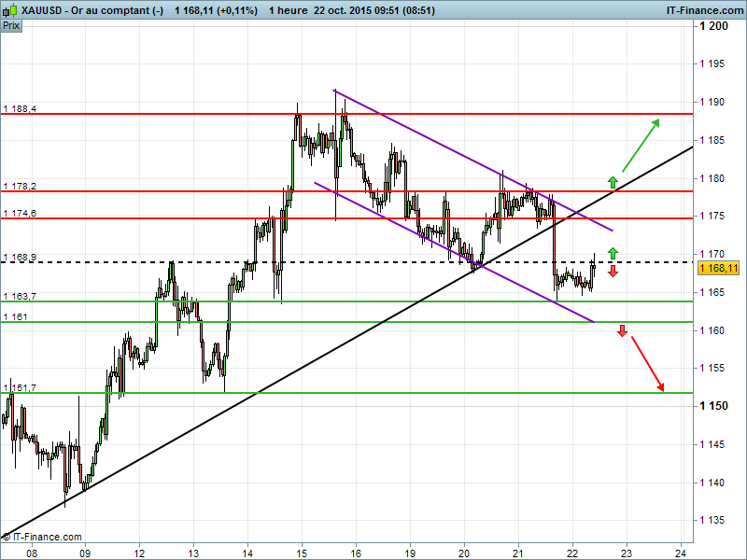Click the 1 160 price axis value
Viewport: 747px width, 560px height.
click(712, 330)
